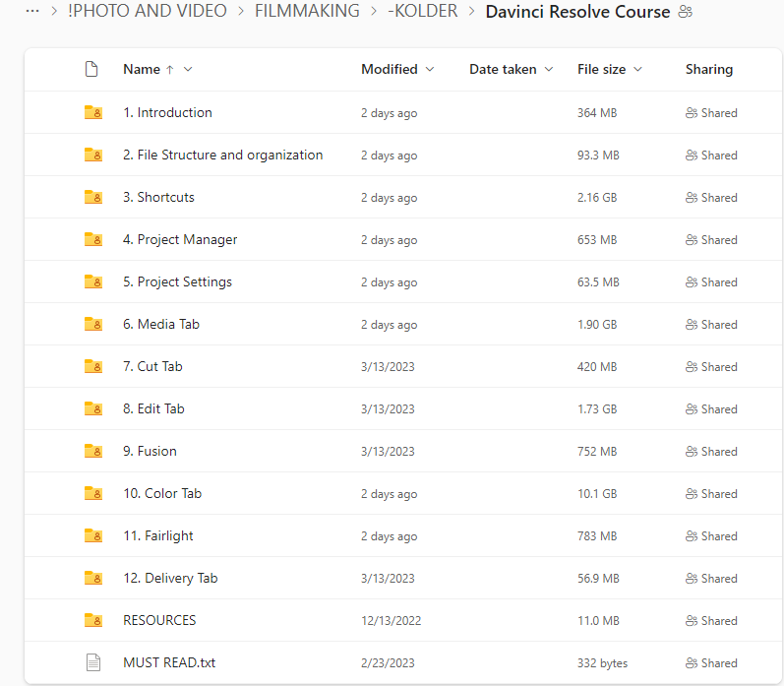Click Shared status for 8. Edit Tab
This screenshot has width=784, height=686.
711,409
